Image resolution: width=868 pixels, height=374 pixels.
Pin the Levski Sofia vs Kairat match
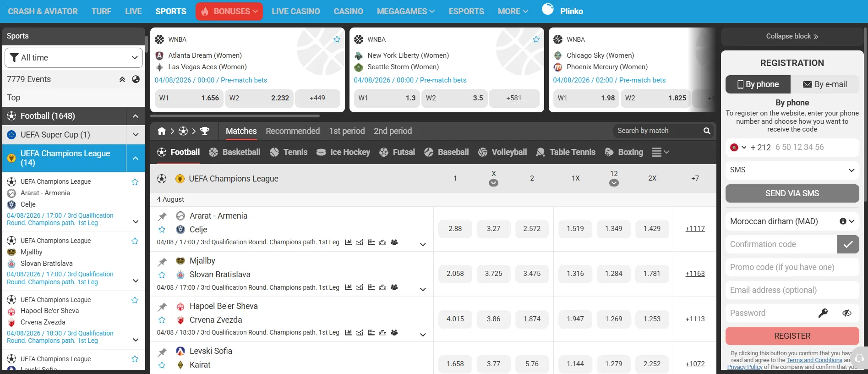(x=162, y=352)
